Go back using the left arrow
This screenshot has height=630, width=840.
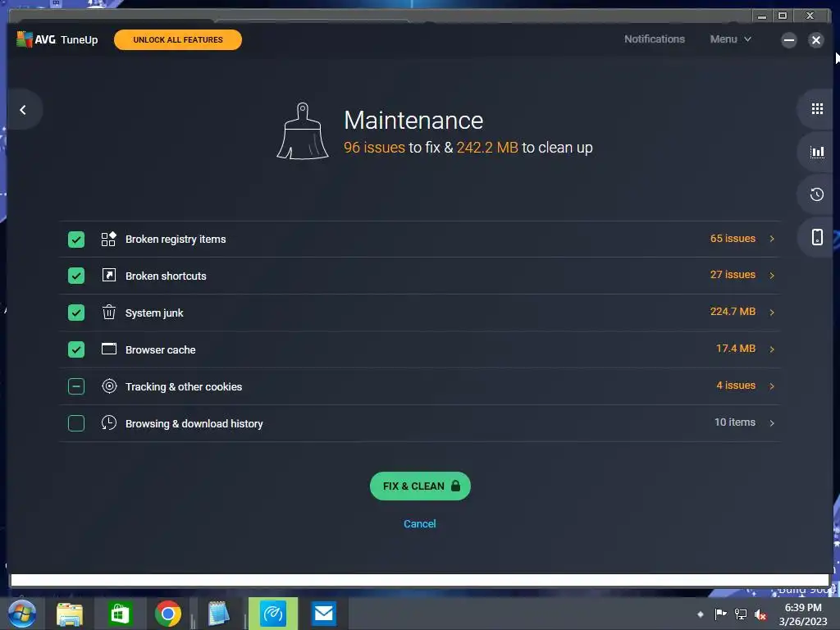pyautogui.click(x=23, y=110)
